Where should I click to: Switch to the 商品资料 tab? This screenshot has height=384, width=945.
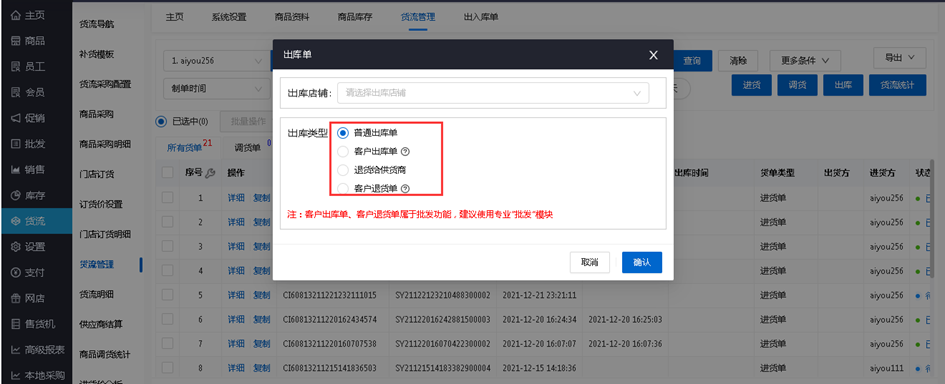pos(292,17)
